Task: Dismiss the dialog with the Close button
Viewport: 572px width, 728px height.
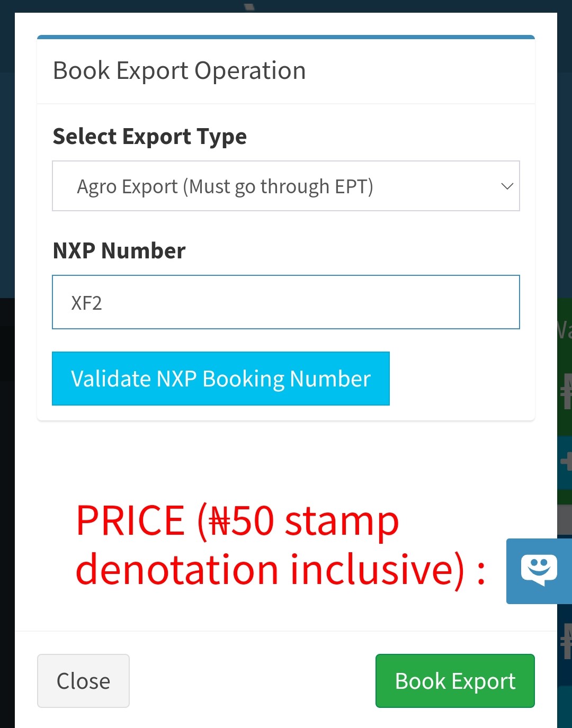Action: coord(83,681)
